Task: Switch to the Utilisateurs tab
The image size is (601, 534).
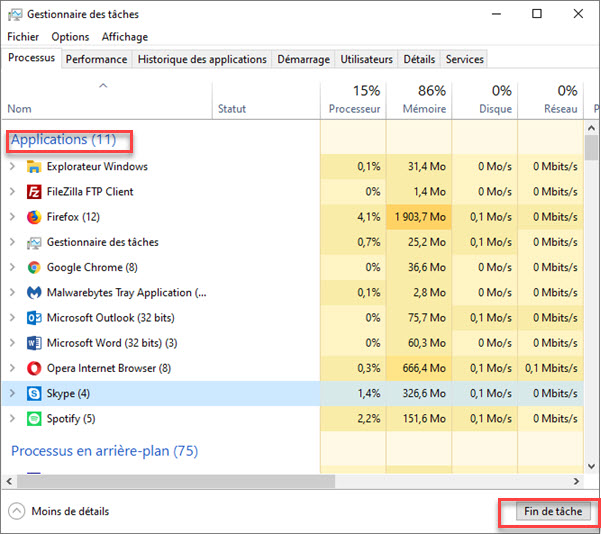Action: (366, 59)
